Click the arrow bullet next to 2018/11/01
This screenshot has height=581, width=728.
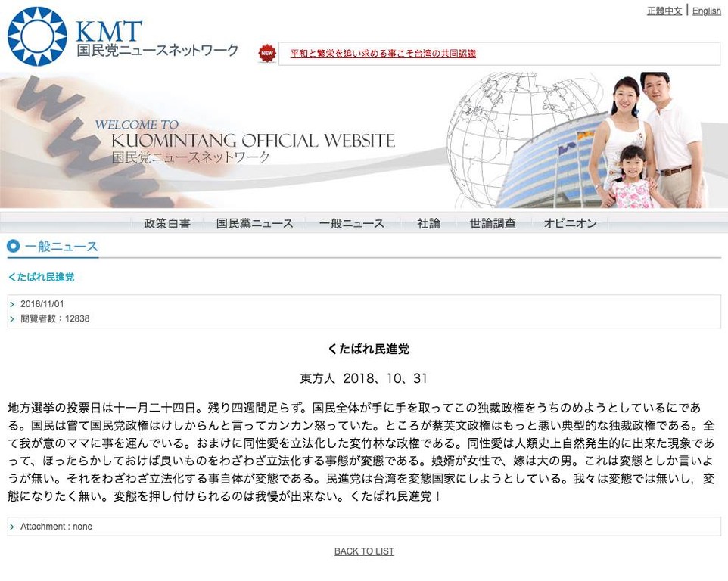pos(13,305)
